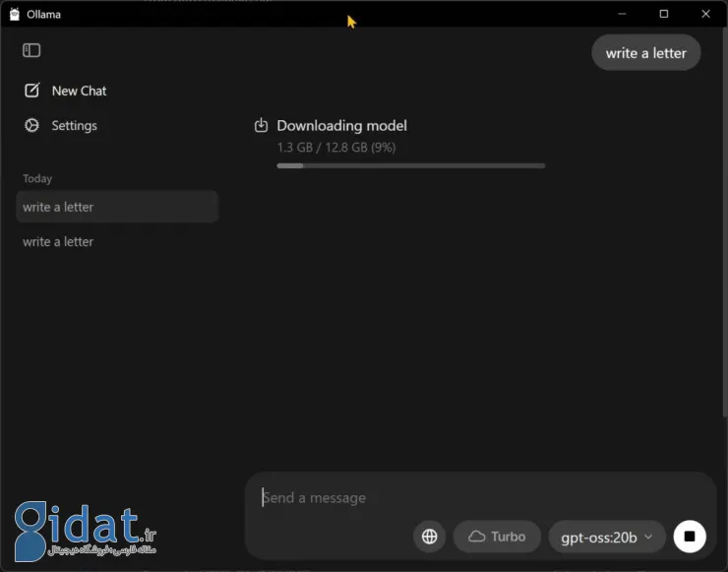The width and height of the screenshot is (728, 572).
Task: Toggle web search with the globe icon
Action: 430,537
